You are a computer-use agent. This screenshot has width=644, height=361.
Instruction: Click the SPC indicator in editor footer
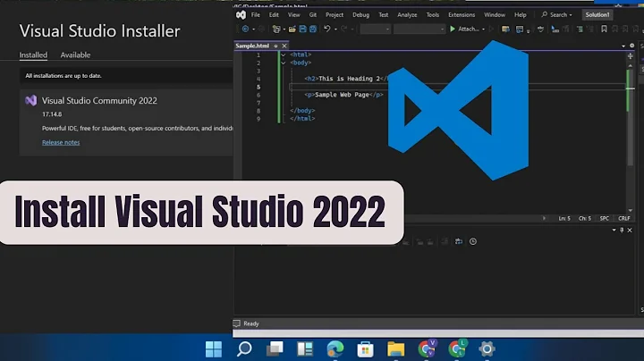click(604, 218)
